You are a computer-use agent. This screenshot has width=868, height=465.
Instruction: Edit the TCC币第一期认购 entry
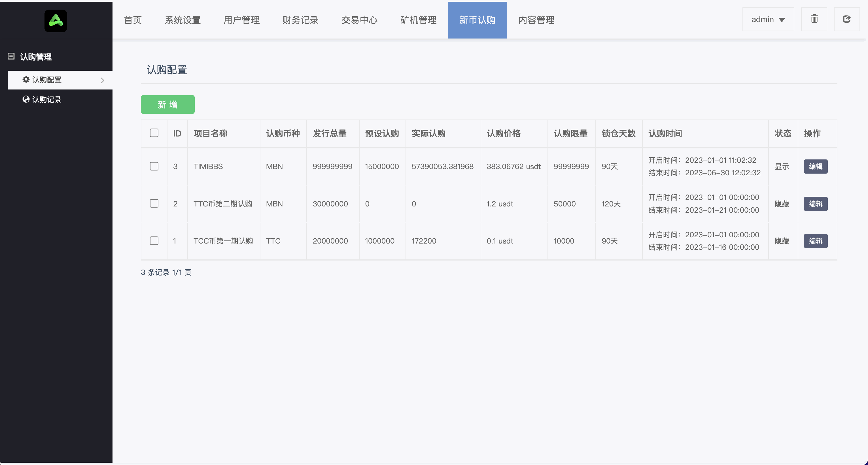coord(816,241)
